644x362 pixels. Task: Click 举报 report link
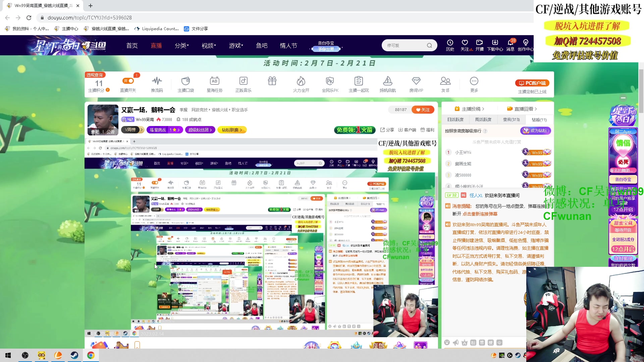(x=183, y=110)
